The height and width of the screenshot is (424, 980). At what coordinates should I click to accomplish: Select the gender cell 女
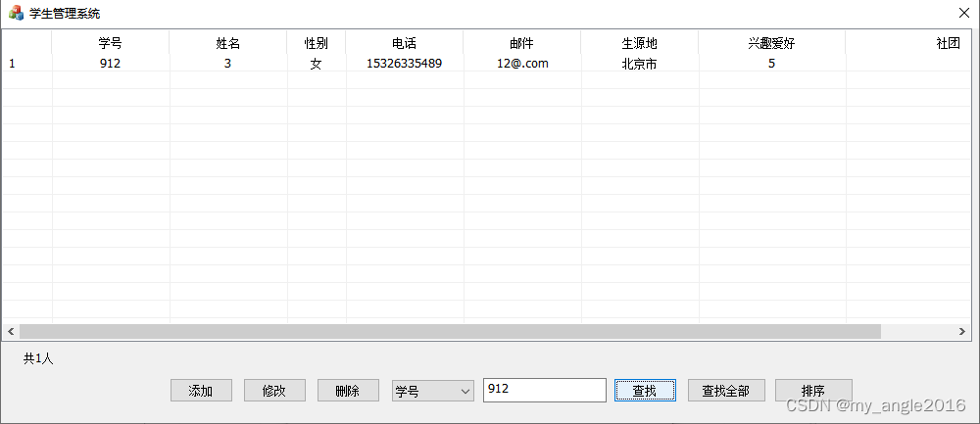(x=317, y=63)
